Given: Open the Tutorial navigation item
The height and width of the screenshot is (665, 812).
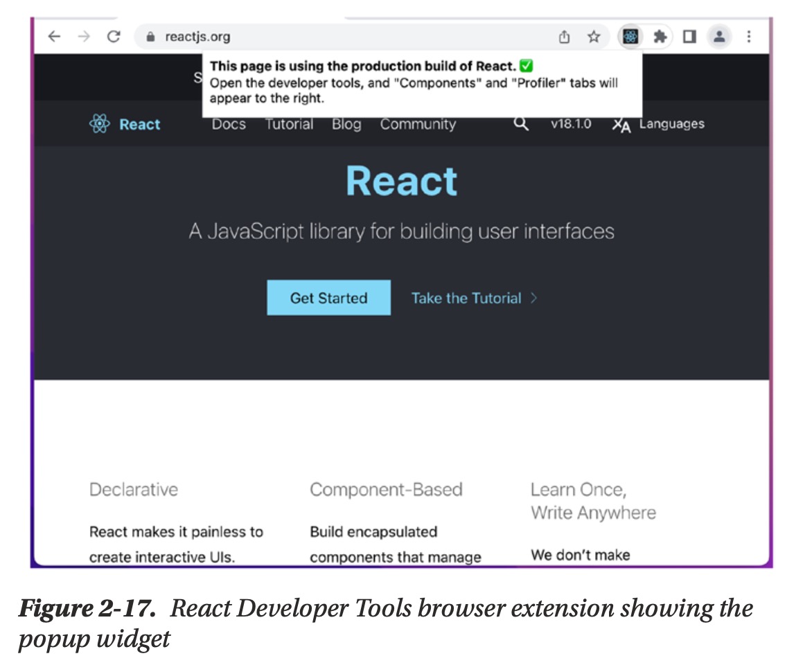Looking at the screenshot, I should point(289,125).
